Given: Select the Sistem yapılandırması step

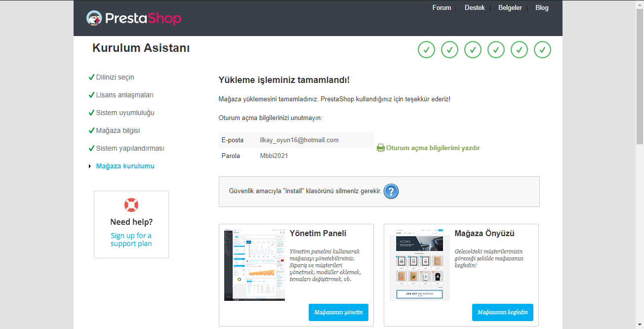Looking at the screenshot, I should pyautogui.click(x=130, y=148).
